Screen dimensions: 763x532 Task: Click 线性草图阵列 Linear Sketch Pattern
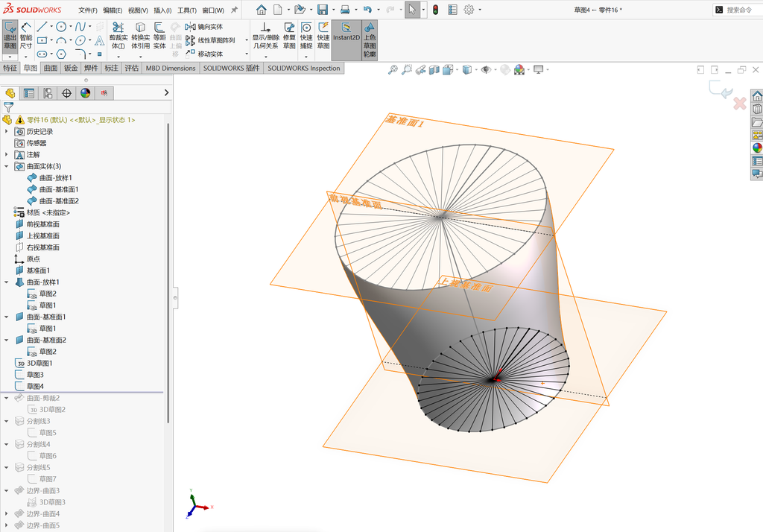click(x=209, y=40)
